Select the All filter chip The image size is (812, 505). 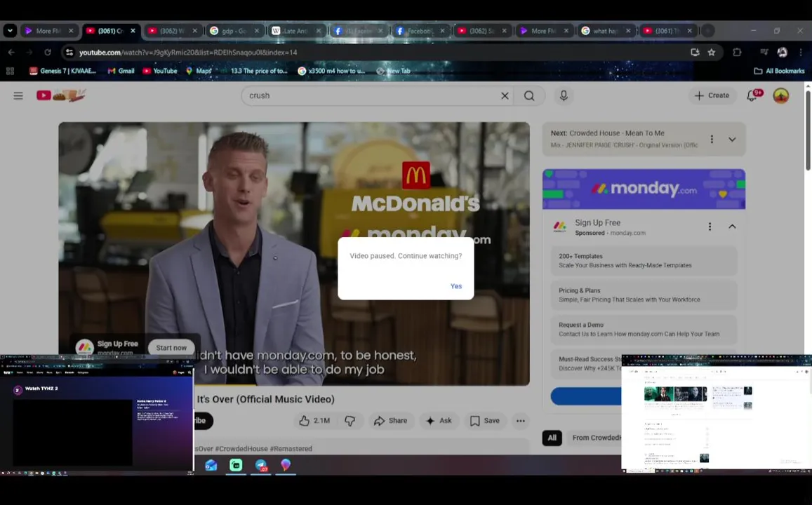[x=552, y=438]
